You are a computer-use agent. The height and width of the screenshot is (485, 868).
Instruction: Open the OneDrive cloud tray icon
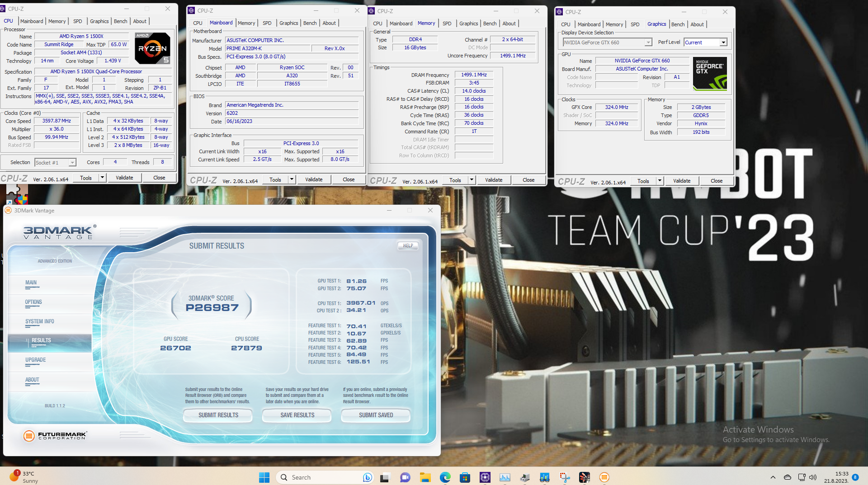[x=788, y=477]
